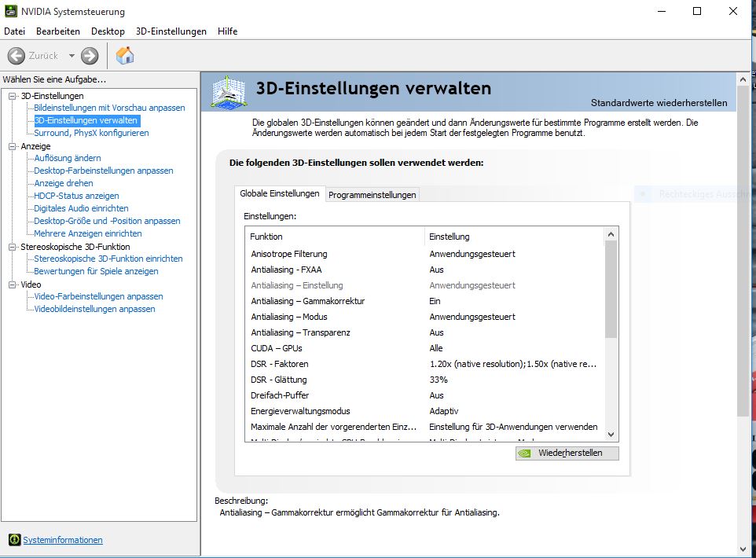Click the Back arrow button

pos(16,56)
